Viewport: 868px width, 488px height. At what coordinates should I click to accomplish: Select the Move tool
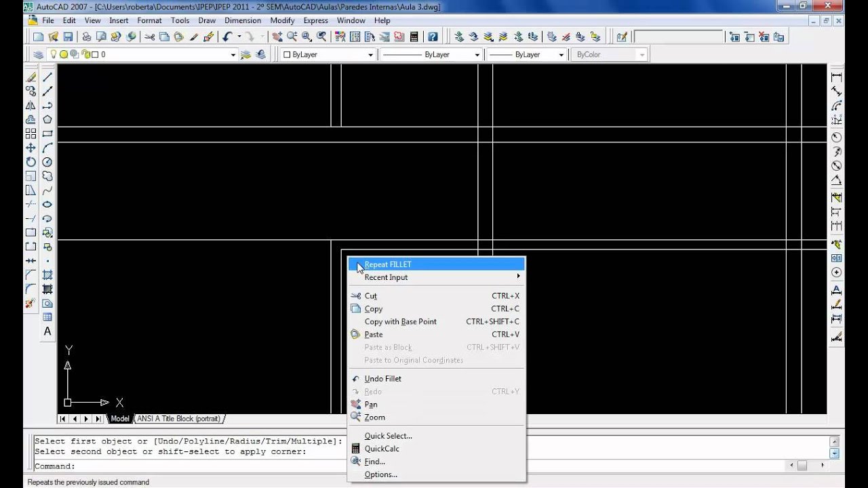[31, 148]
